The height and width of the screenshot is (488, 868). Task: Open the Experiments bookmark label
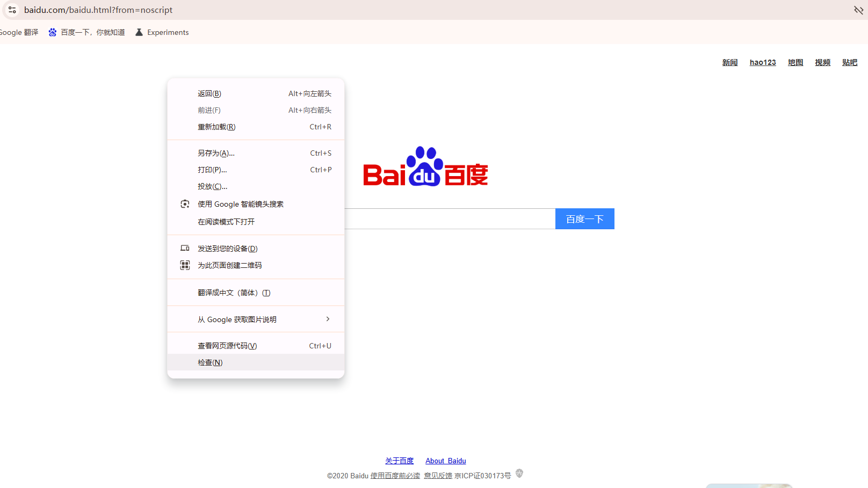tap(168, 32)
